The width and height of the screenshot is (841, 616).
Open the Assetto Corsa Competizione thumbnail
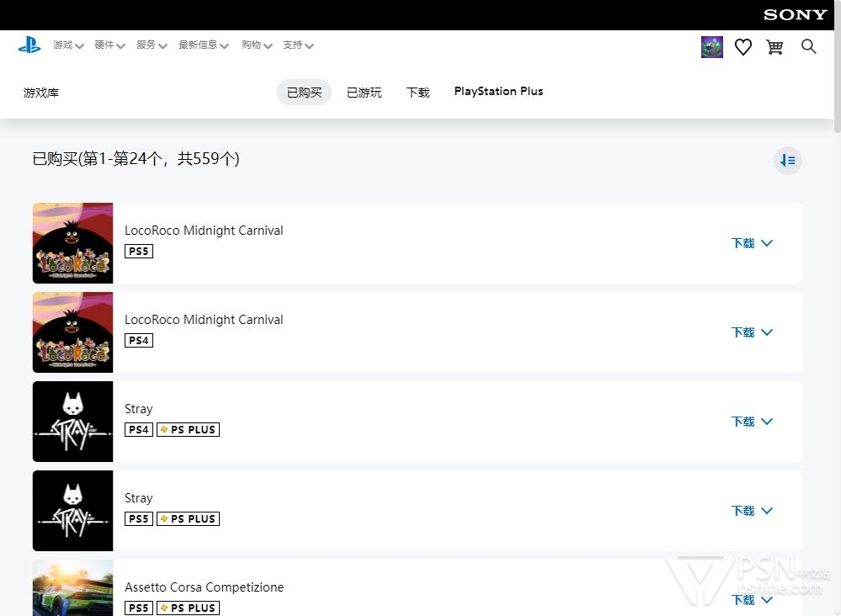click(x=73, y=588)
